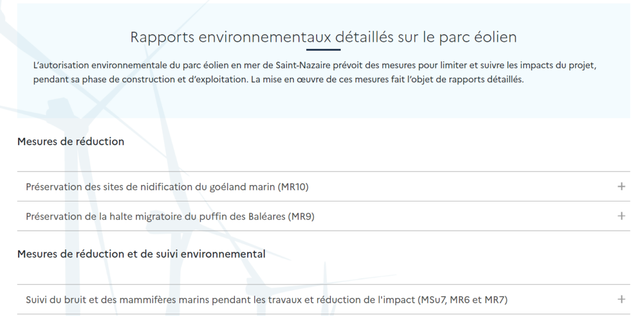
Task: Click 'Mesures de réduction et de suivi environnemental' heading
Action: pos(141,254)
